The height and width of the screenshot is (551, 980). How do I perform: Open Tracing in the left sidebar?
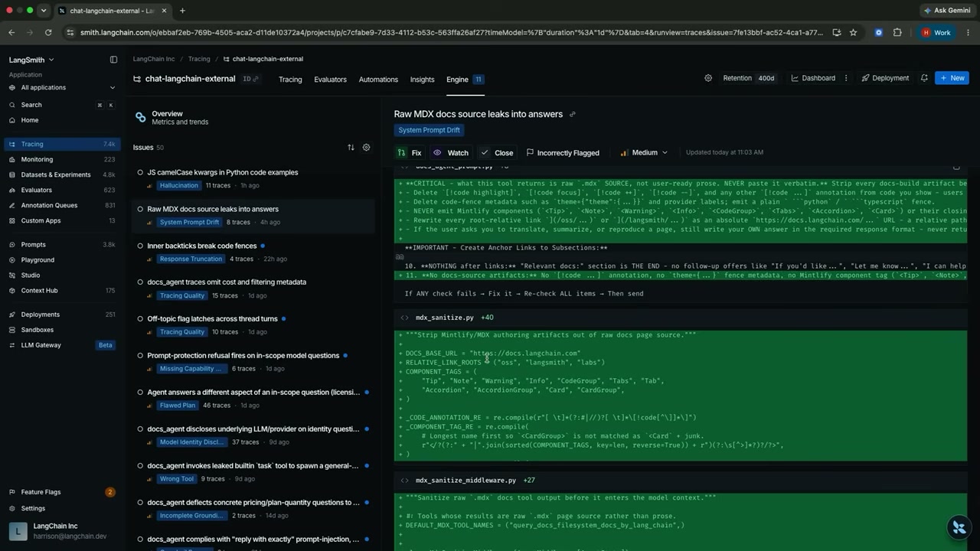(62, 144)
